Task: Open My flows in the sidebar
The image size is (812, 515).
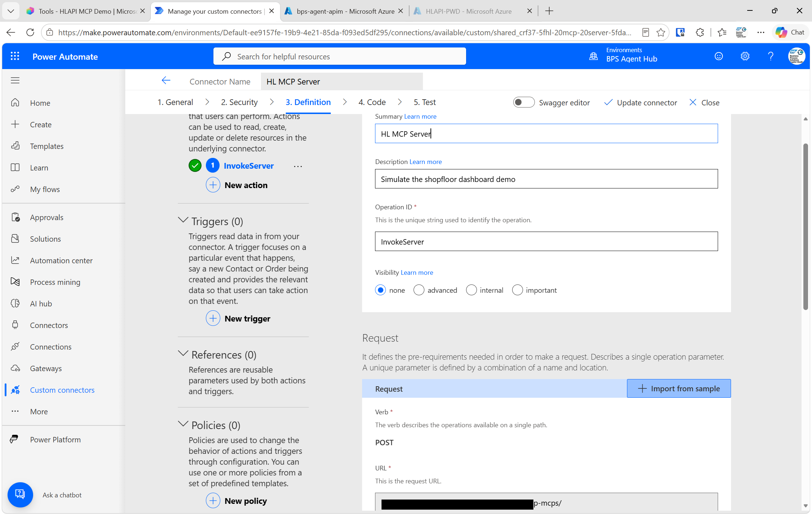Action: click(45, 189)
